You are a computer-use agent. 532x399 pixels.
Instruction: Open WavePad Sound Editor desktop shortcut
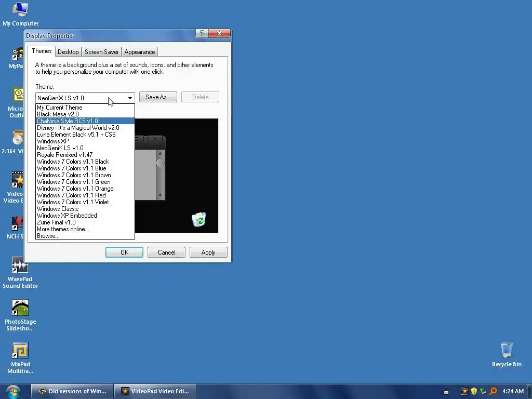tap(20, 272)
